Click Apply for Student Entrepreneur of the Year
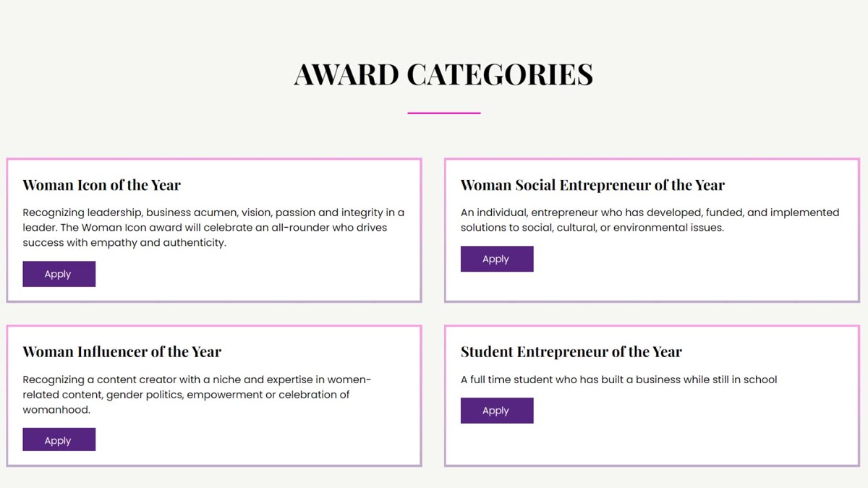 [497, 410]
